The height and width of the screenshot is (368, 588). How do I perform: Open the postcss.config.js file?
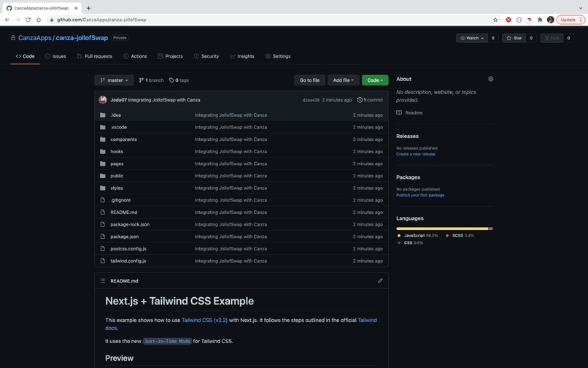tap(128, 248)
